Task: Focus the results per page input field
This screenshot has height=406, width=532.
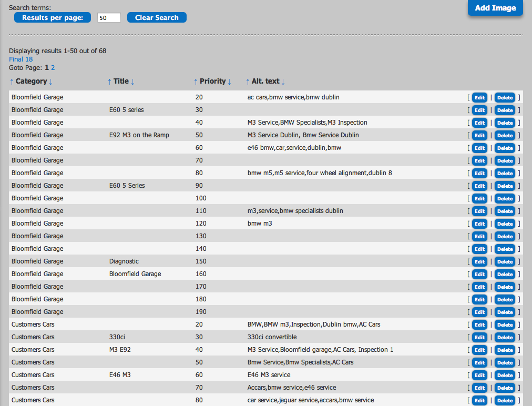Action: tap(109, 18)
